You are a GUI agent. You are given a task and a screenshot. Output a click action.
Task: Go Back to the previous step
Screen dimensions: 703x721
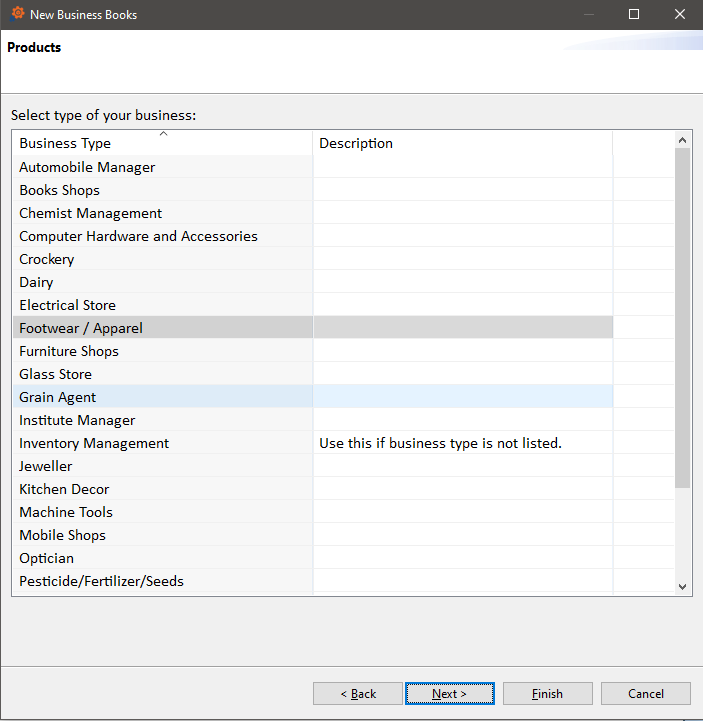(358, 694)
